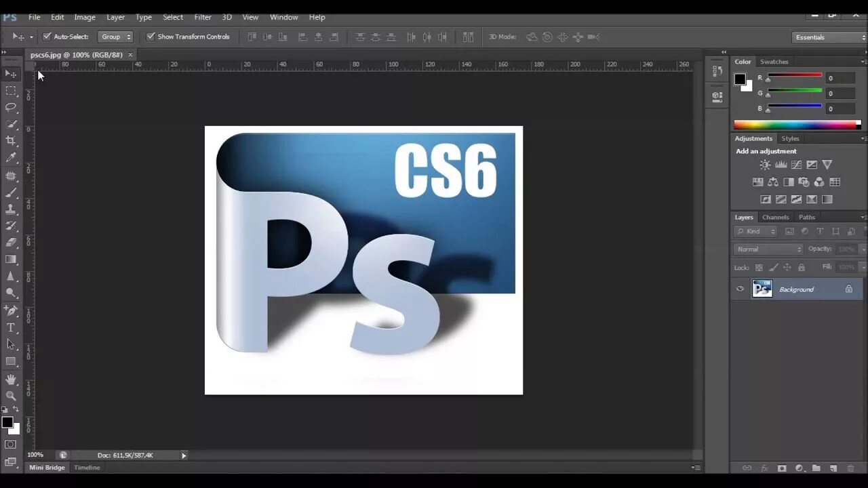Add a layer mask button
The width and height of the screenshot is (868, 488).
tap(781, 468)
